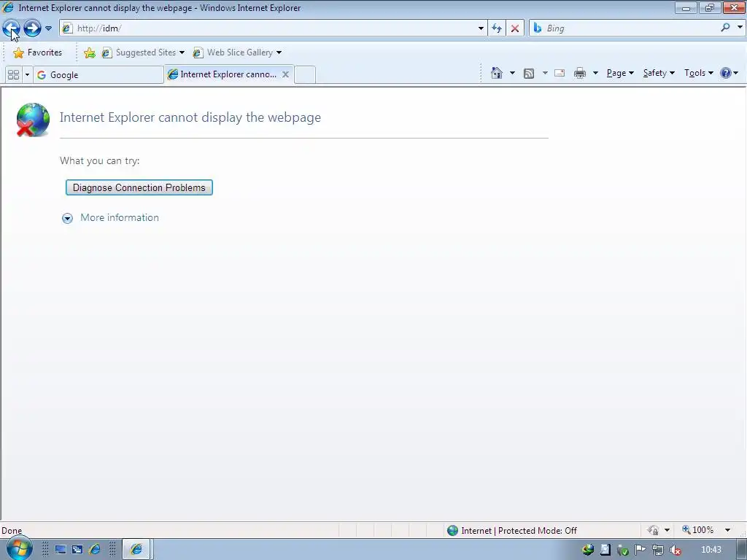Click Diagnose Connection Problems button
The width and height of the screenshot is (747, 560).
coord(139,187)
